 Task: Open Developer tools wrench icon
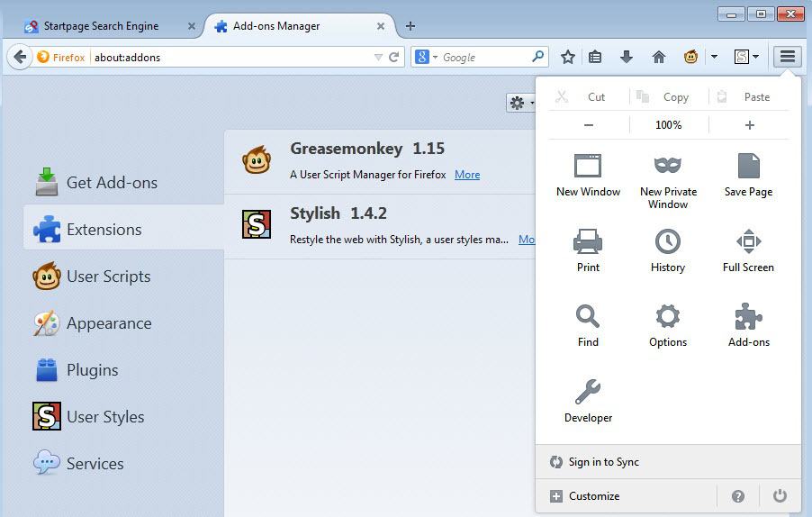pyautogui.click(x=588, y=402)
